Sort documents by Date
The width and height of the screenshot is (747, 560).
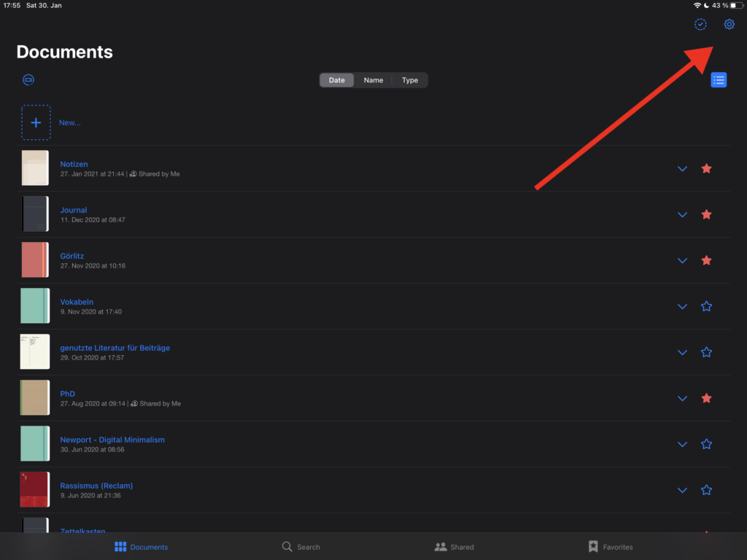click(336, 80)
